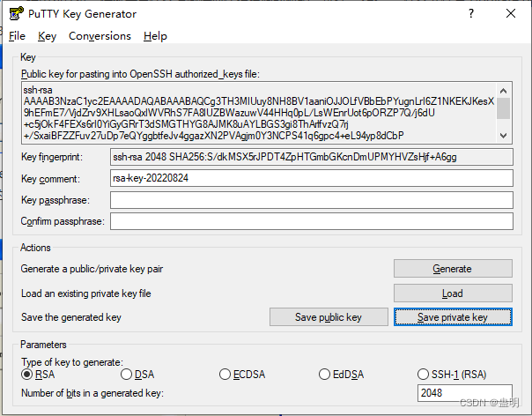Select the EdDSA key type
This screenshot has width=532, height=416.
click(342, 375)
